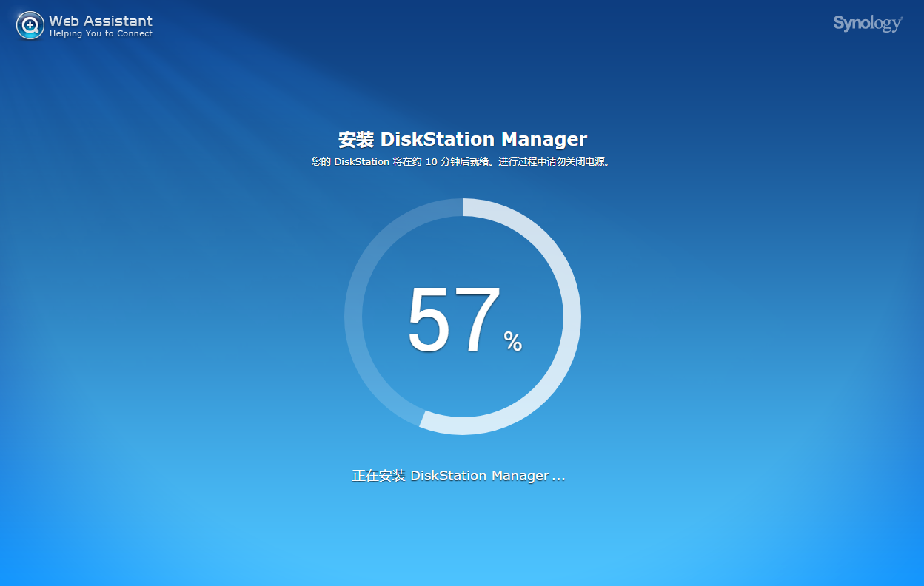The image size is (924, 586).
Task: Click the ellipsis after installation status message
Action: 560,479
